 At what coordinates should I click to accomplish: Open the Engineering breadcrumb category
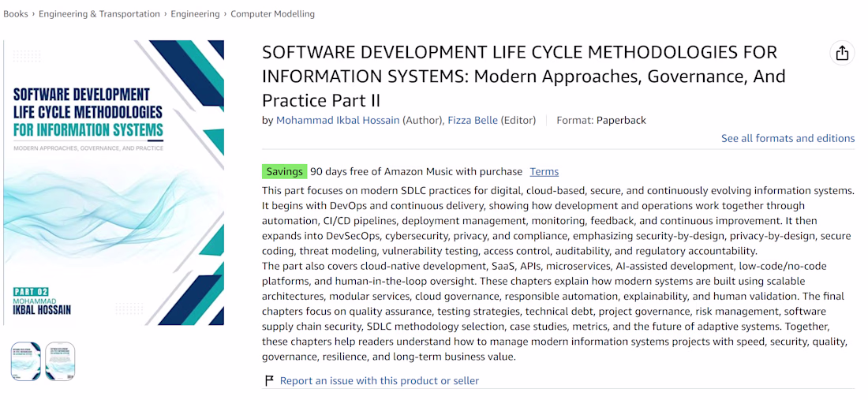point(195,14)
